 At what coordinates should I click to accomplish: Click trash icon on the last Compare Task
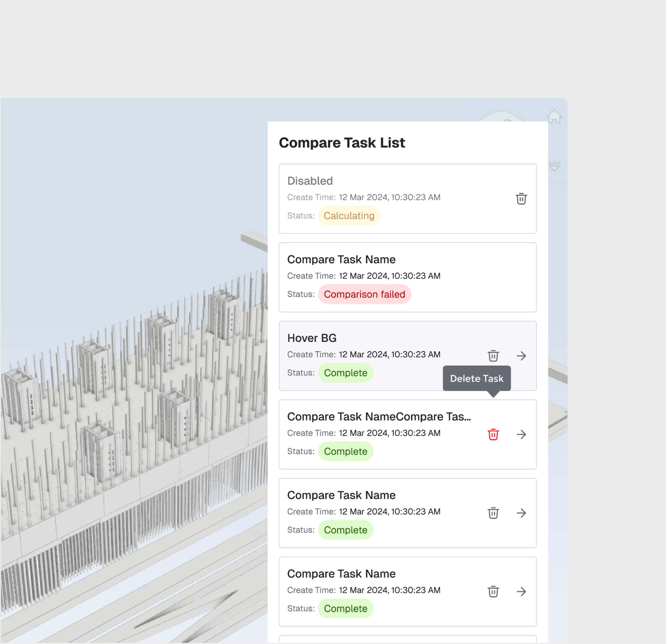493,592
